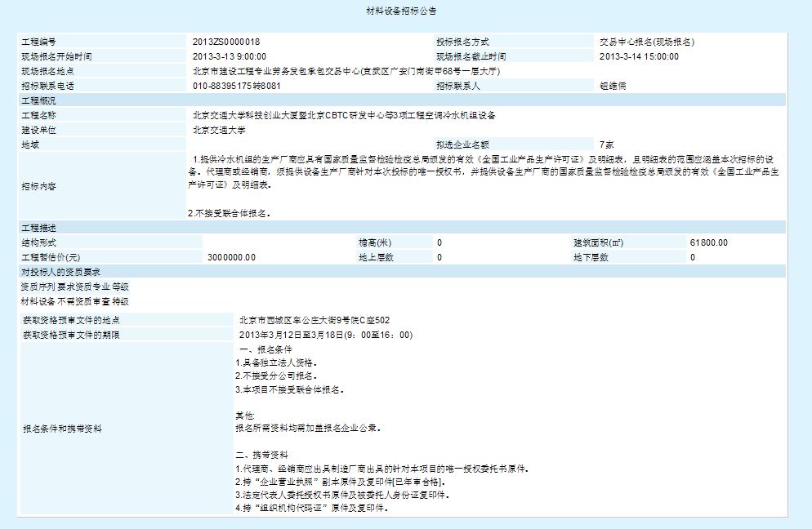
Task: Click the 其他: heading
Action: (x=245, y=416)
